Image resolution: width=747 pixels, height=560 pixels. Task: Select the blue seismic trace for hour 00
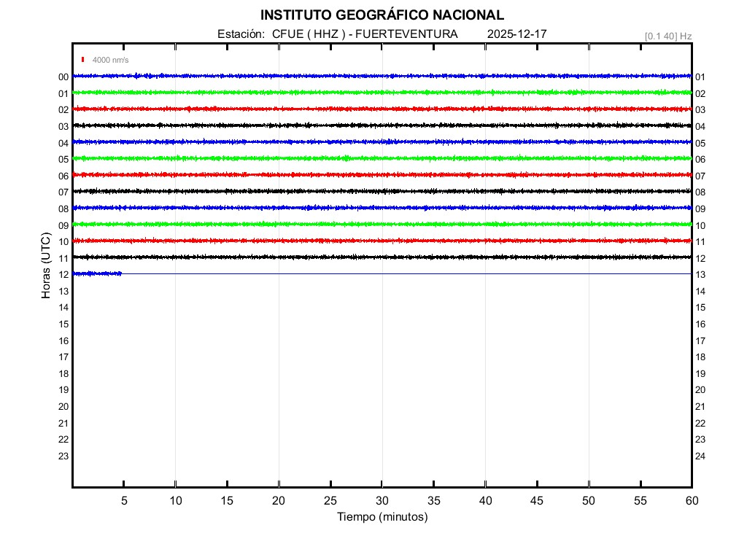(x=382, y=76)
